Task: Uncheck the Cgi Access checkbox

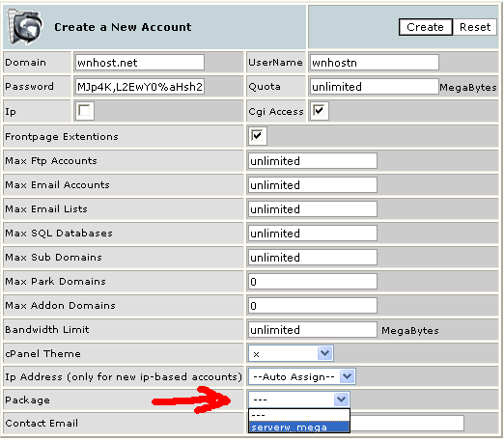Action: [320, 111]
